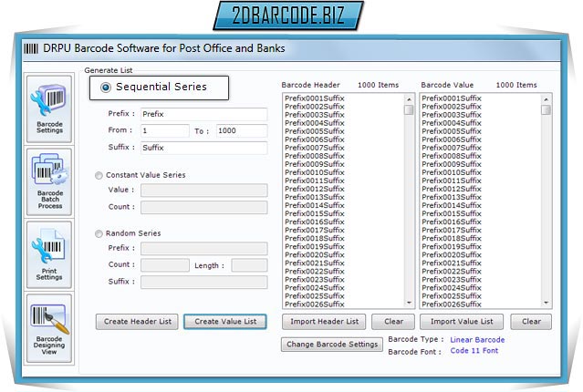
Task: Open Barcode Settings panel icon
Action: 49,108
